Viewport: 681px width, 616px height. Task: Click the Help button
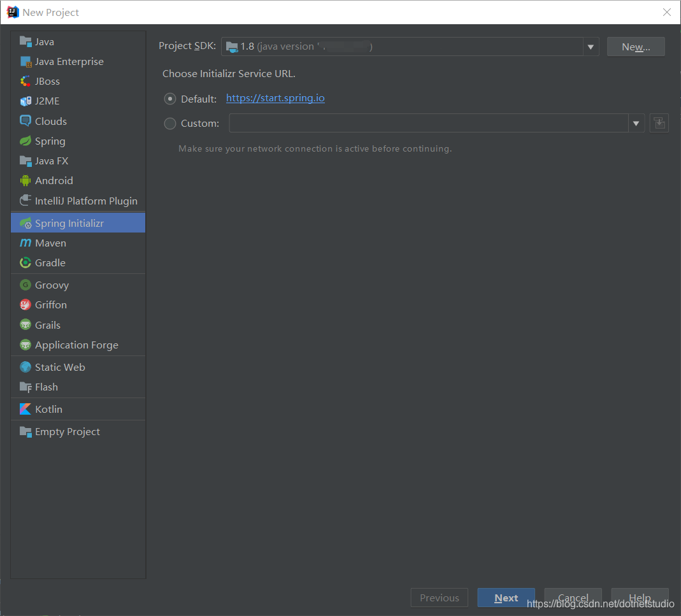[640, 598]
